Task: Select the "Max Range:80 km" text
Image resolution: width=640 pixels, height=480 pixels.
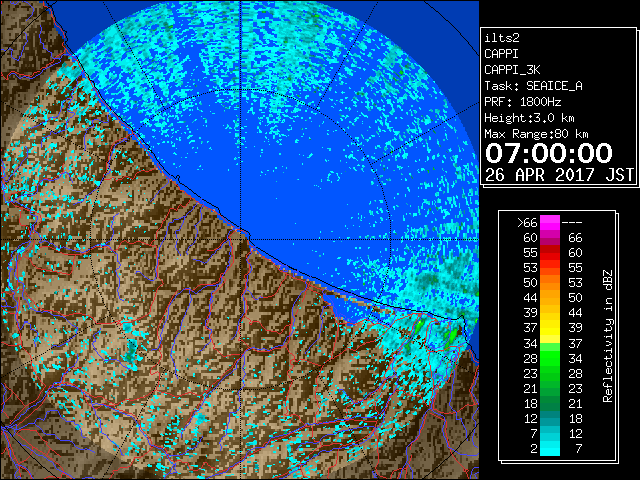Action: (x=536, y=134)
